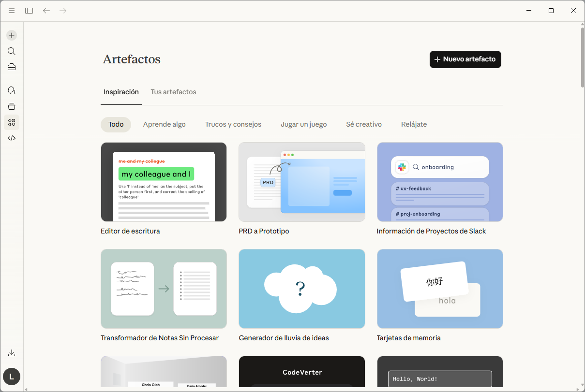Screen dimensions: 585x392
Task: Start a new chat with plus icon
Action: click(x=12, y=35)
